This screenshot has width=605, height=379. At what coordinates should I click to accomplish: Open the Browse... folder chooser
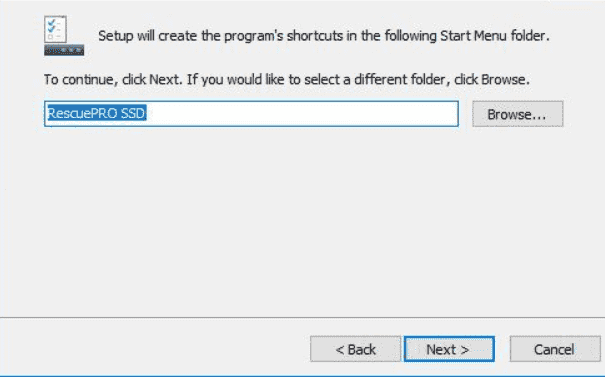coord(517,114)
